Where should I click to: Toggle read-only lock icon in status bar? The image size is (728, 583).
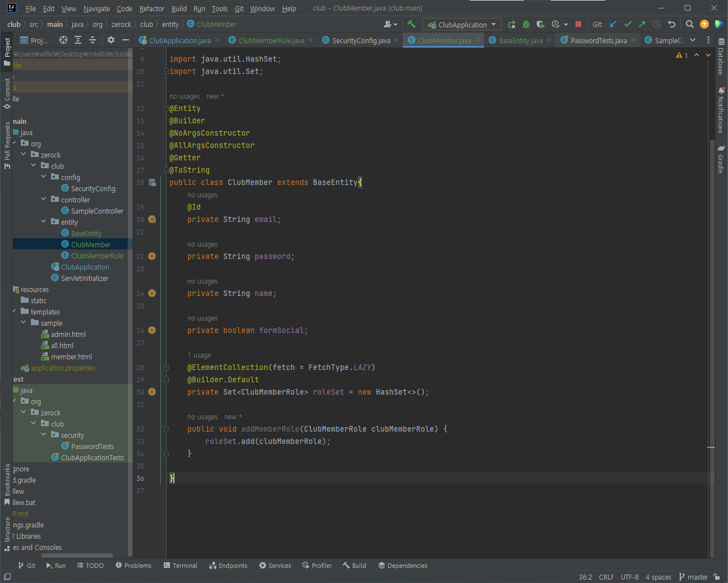pyautogui.click(x=717, y=577)
